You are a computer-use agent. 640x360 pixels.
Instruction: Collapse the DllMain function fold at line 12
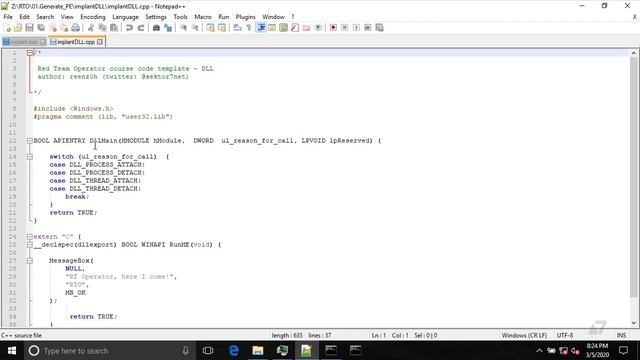tap(29, 141)
